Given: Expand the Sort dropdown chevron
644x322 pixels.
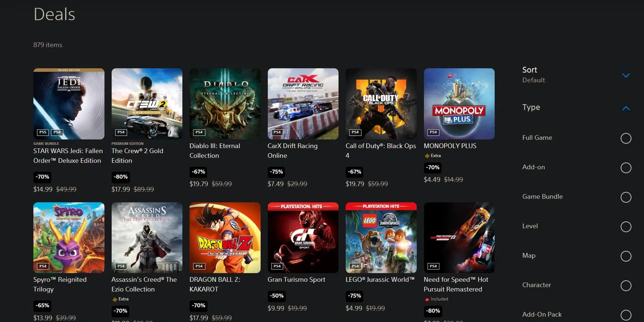Looking at the screenshot, I should point(626,75).
